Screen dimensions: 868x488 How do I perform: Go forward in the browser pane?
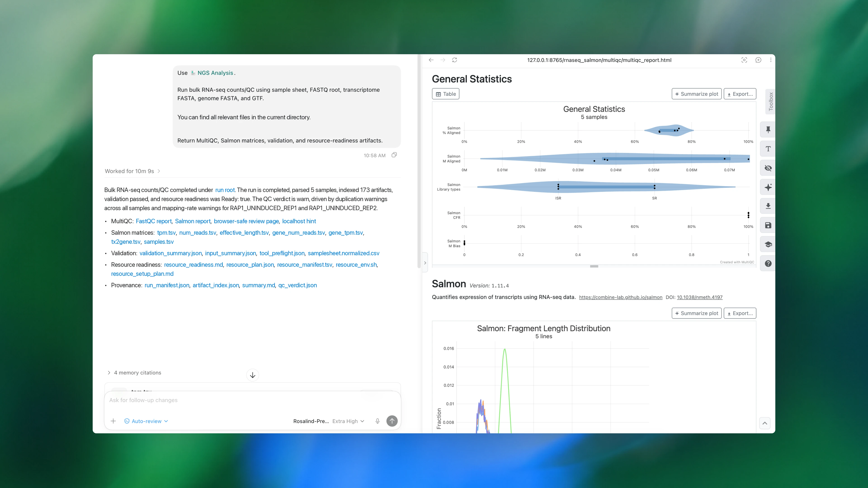click(443, 60)
